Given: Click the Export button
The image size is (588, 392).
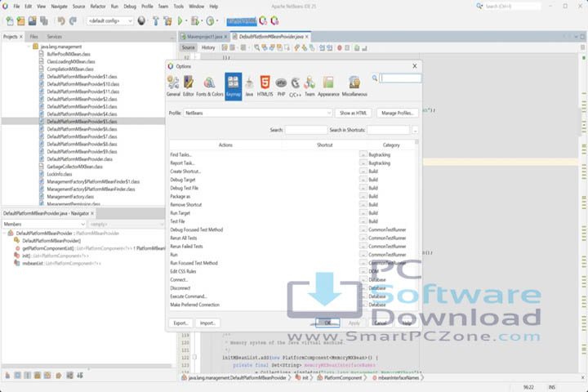Looking at the screenshot, I should (x=180, y=323).
